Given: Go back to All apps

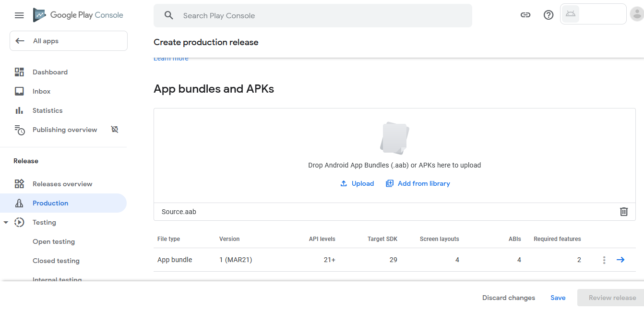Looking at the screenshot, I should pos(69,41).
